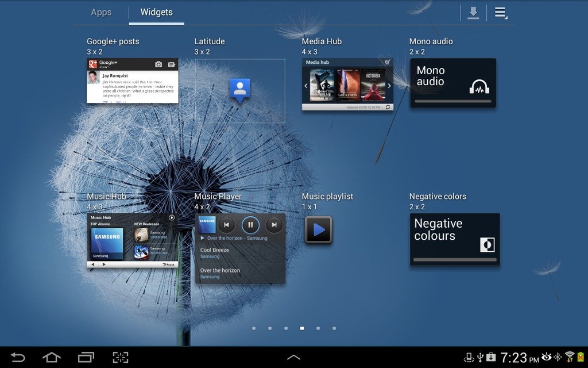Select the Latitude widget pin icon
The image size is (588, 368).
tap(240, 90)
